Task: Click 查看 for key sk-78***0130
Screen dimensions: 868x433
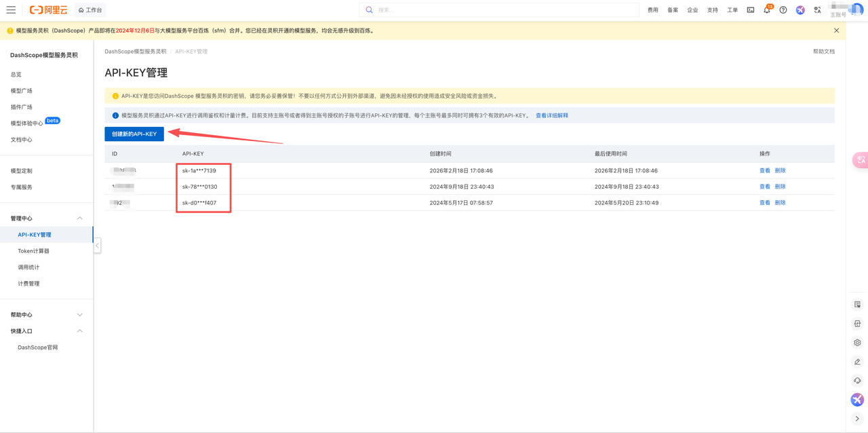Action: click(x=765, y=187)
